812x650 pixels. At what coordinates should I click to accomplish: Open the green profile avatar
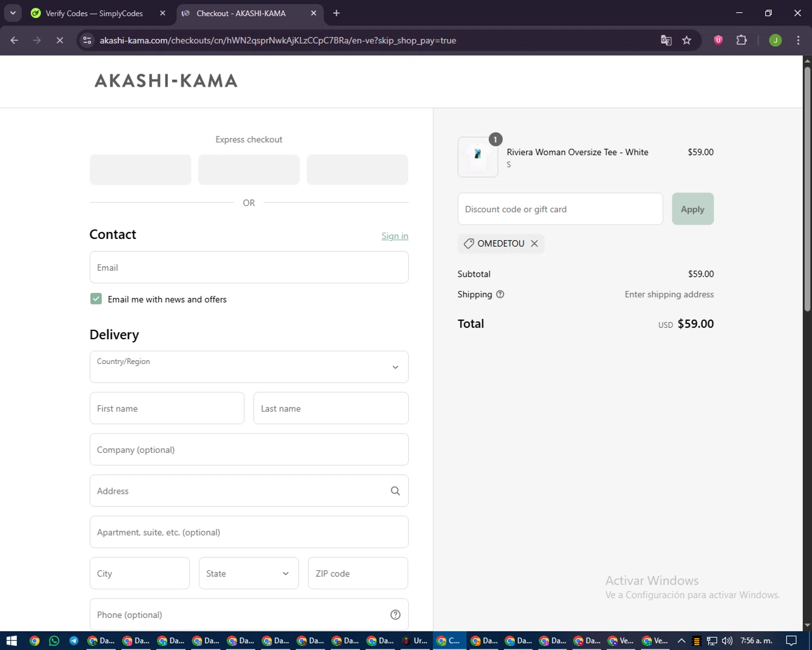[x=775, y=40]
